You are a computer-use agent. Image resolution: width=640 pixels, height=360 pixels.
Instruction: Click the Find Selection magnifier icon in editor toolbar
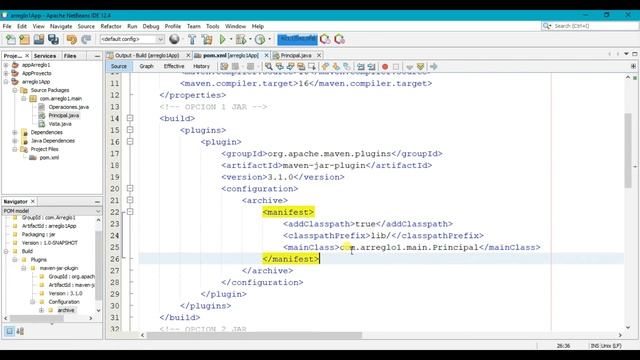coord(269,66)
